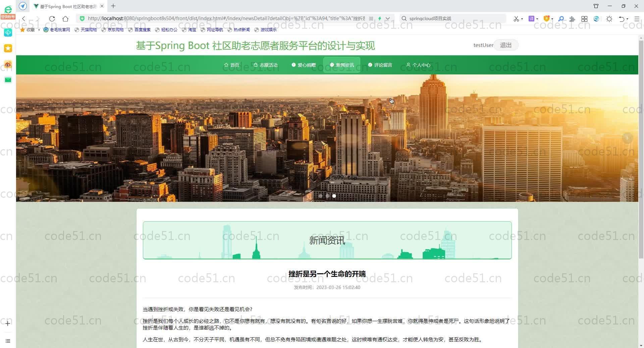The width and height of the screenshot is (644, 348).
Task: Open the 爱心捐赠 nav menu item
Action: 304,65
